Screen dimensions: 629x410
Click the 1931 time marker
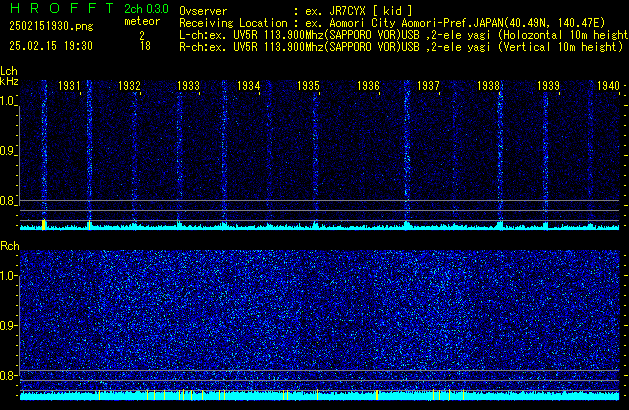click(x=69, y=86)
